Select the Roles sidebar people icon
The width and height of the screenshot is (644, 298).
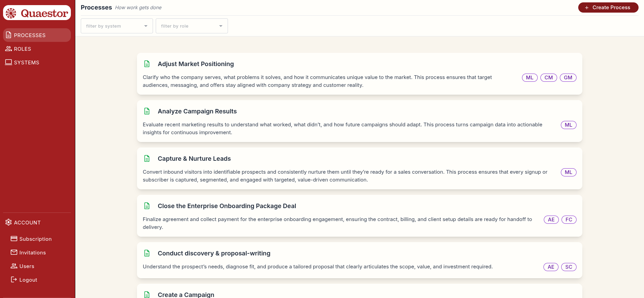click(8, 48)
